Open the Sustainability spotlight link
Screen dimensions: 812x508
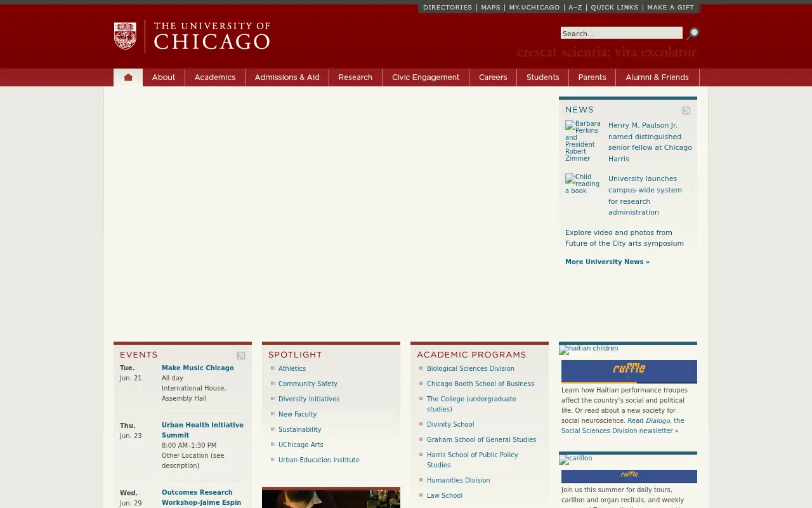300,430
